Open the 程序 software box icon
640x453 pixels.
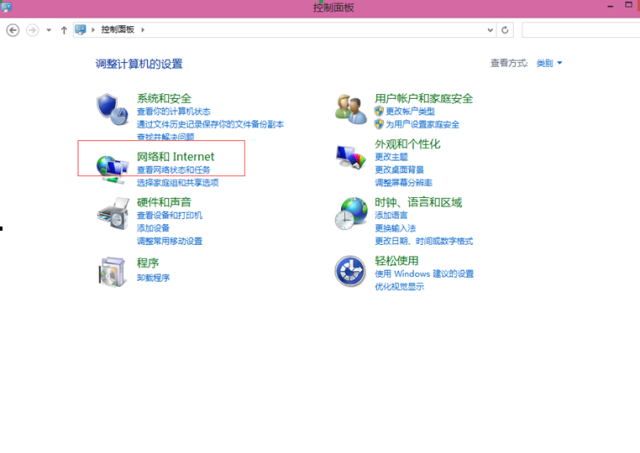pyautogui.click(x=112, y=272)
